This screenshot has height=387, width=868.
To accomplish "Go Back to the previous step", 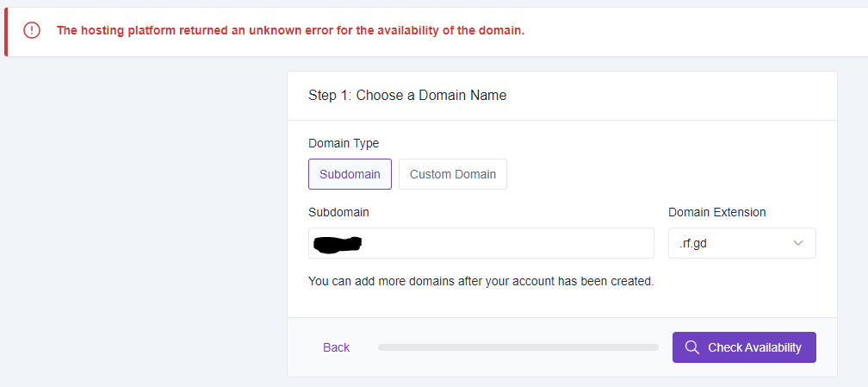I will click(x=336, y=347).
